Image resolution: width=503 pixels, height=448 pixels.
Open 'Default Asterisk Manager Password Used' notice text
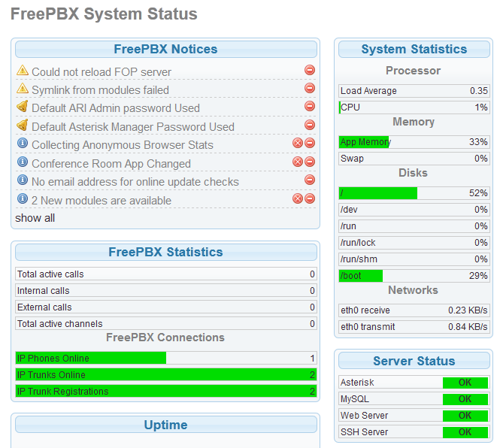click(133, 127)
